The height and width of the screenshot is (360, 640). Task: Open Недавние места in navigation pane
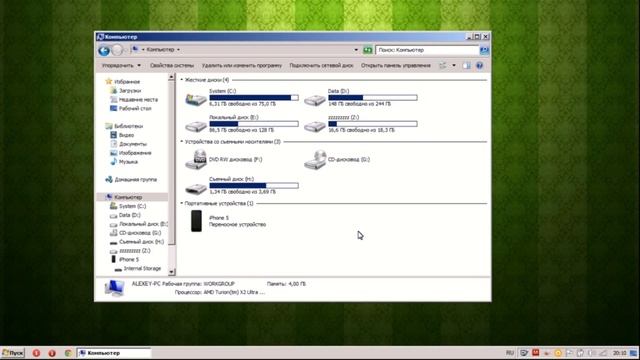pyautogui.click(x=134, y=99)
